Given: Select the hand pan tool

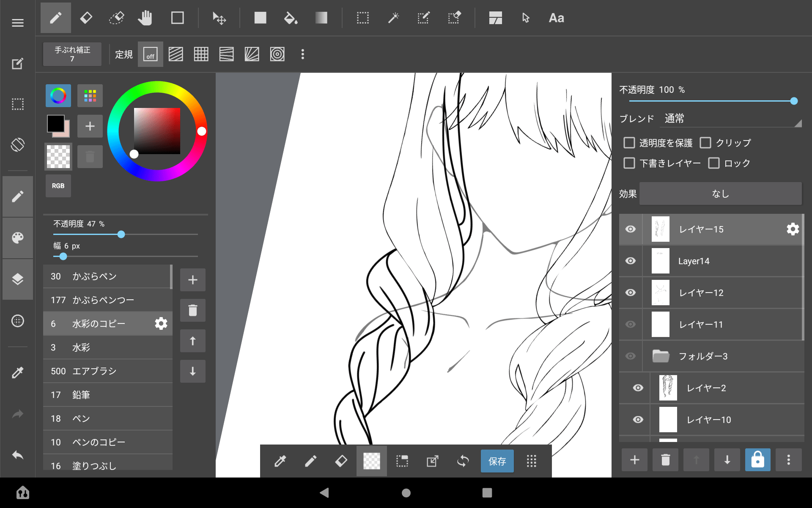Looking at the screenshot, I should (145, 18).
